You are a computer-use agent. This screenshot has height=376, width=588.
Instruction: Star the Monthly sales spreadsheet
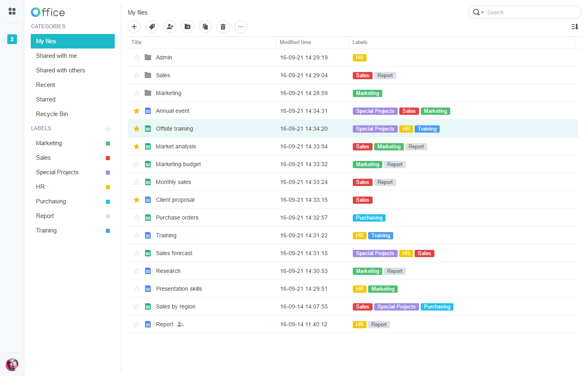(x=137, y=182)
